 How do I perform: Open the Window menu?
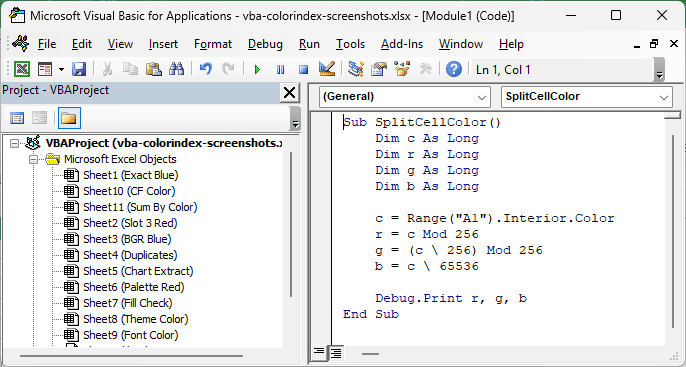coord(461,44)
